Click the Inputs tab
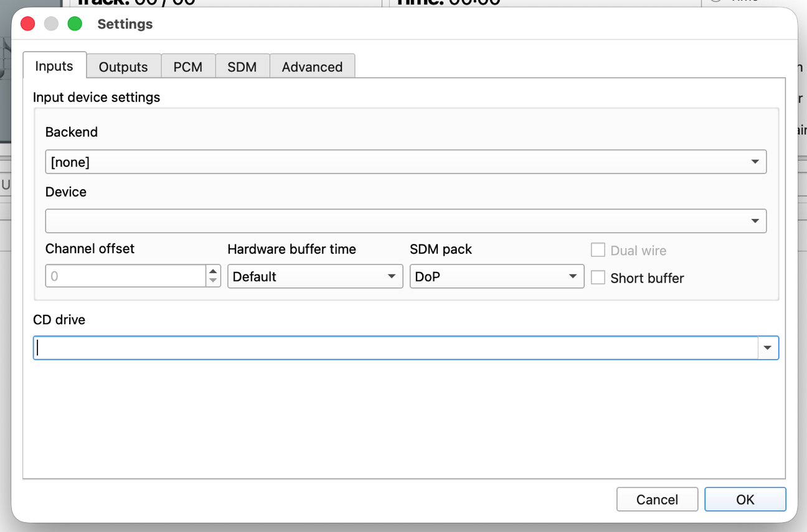807x532 pixels. click(54, 66)
